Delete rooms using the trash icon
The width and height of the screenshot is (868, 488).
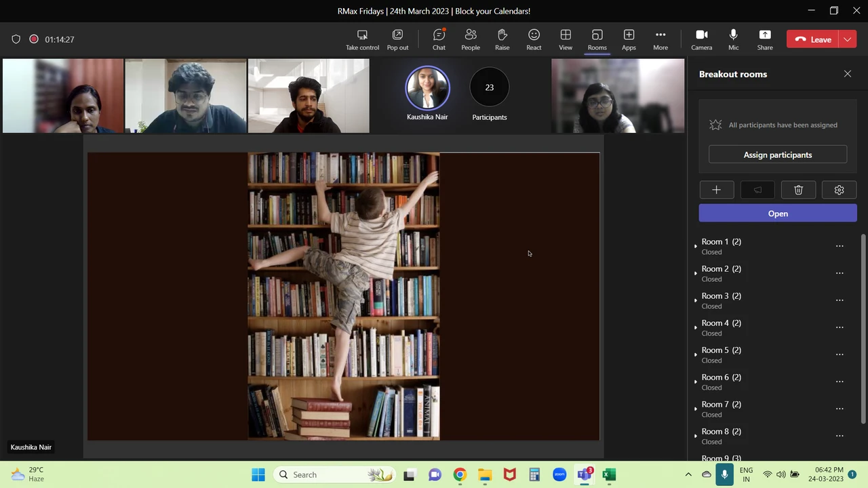click(x=798, y=190)
